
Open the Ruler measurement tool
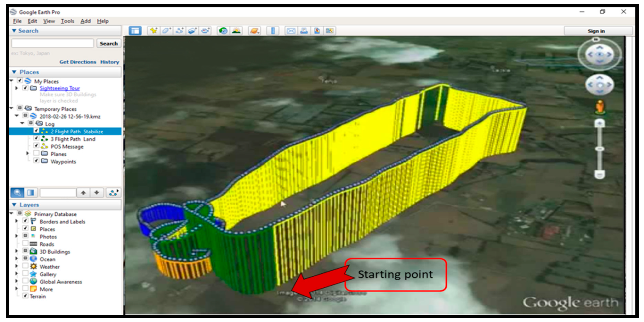click(273, 31)
